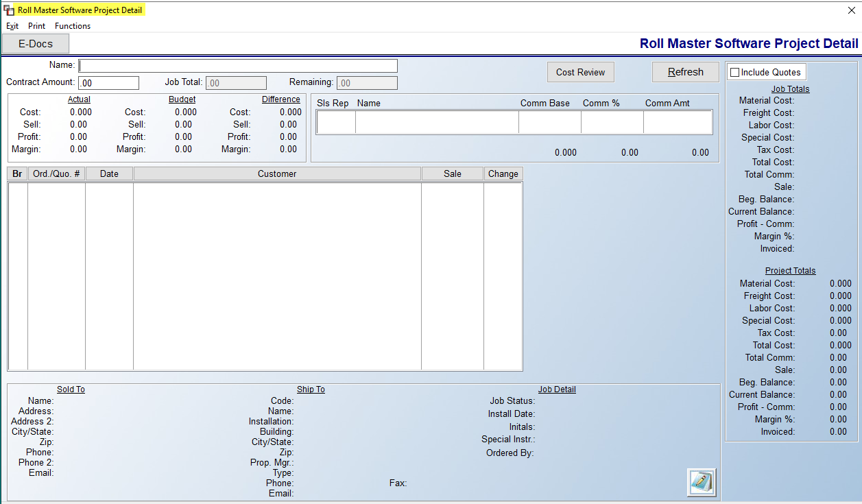Click the Fax label

coord(398,483)
